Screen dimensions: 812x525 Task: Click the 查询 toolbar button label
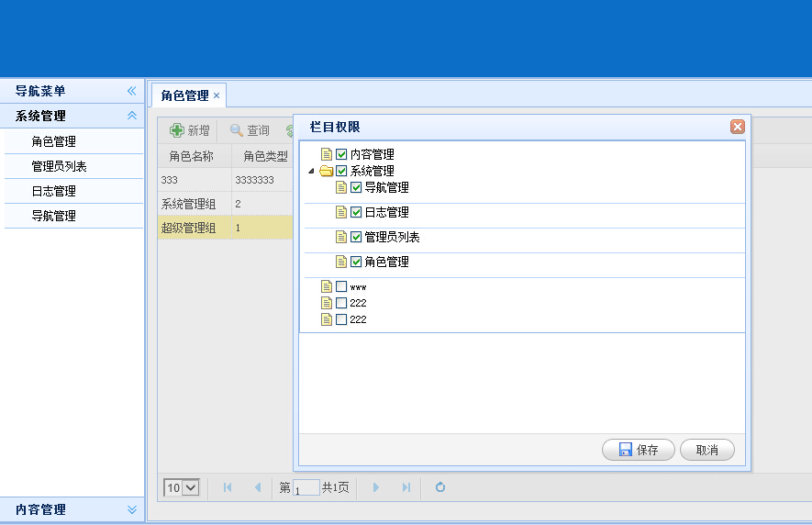[x=258, y=130]
